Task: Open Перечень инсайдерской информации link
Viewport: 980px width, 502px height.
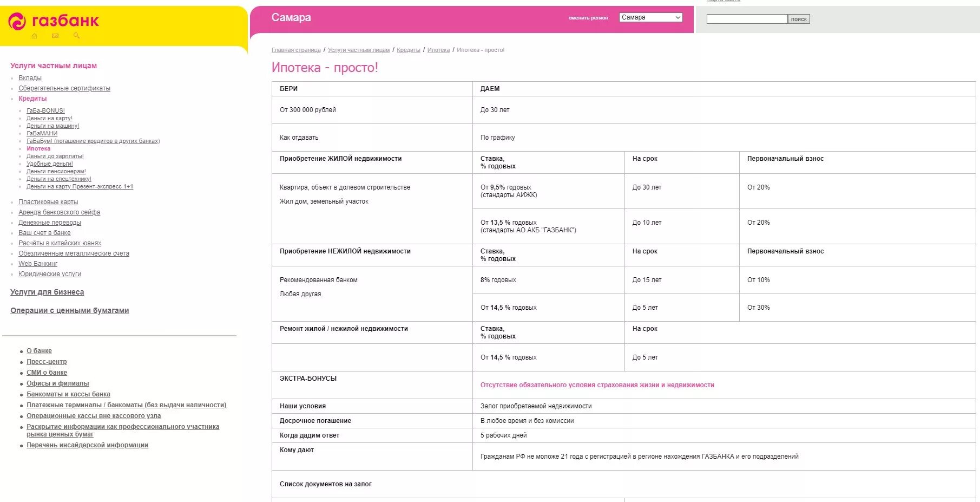Action: pyautogui.click(x=87, y=445)
